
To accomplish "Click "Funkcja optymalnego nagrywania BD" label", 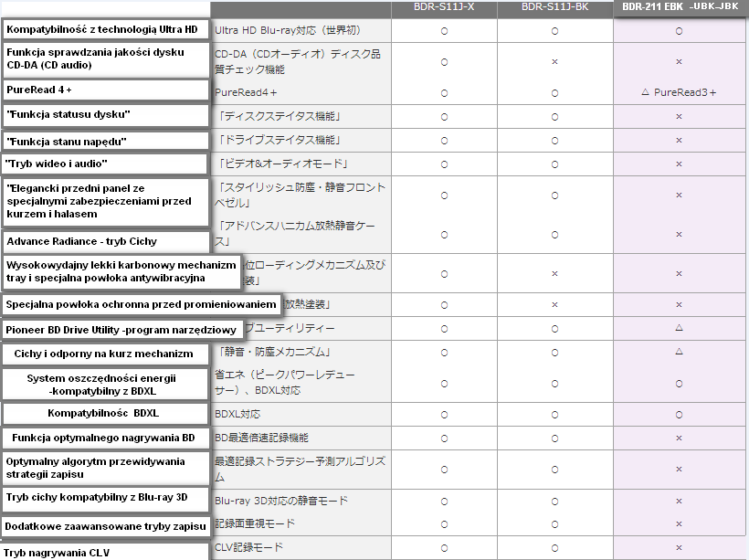I will pos(106,438).
